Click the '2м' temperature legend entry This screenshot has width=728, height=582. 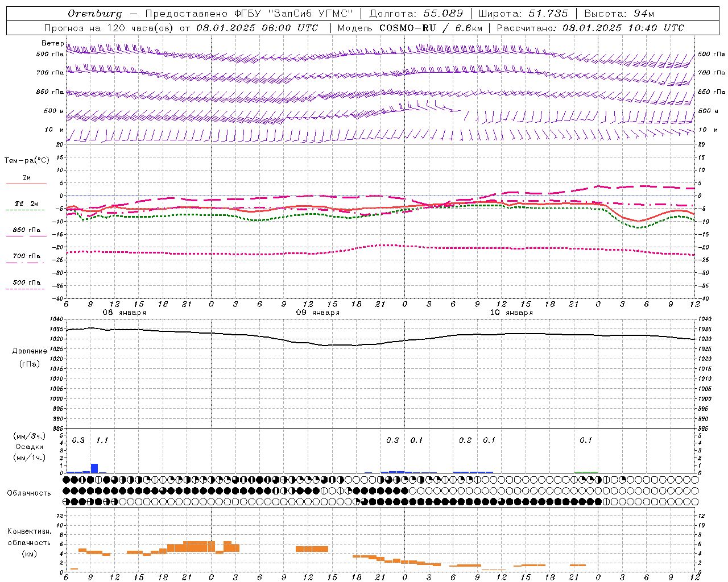point(27,177)
